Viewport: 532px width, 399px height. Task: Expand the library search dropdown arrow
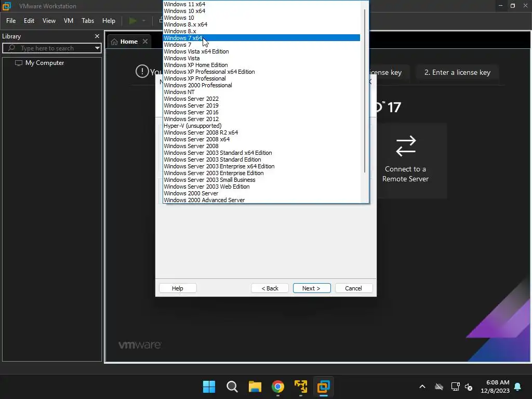pos(97,48)
